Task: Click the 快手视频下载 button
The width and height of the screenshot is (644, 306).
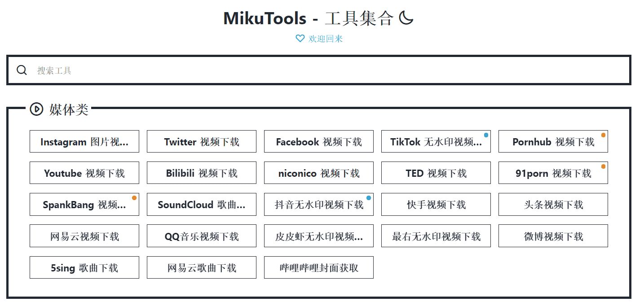Action: point(436,205)
